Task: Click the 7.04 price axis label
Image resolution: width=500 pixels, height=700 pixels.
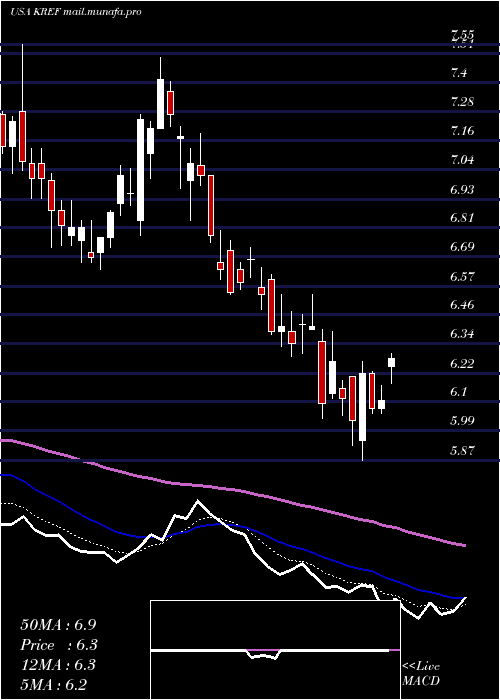Action: coord(462,159)
